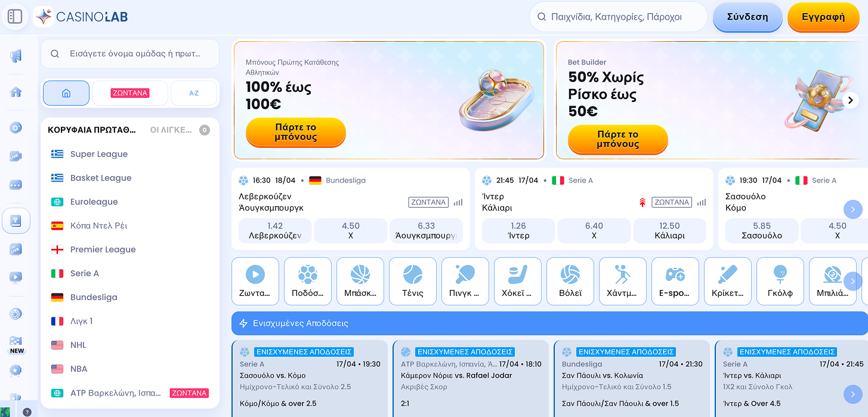Viewport: 868px width, 417px height.
Task: Switch to the A-Z sports tab
Action: click(194, 93)
